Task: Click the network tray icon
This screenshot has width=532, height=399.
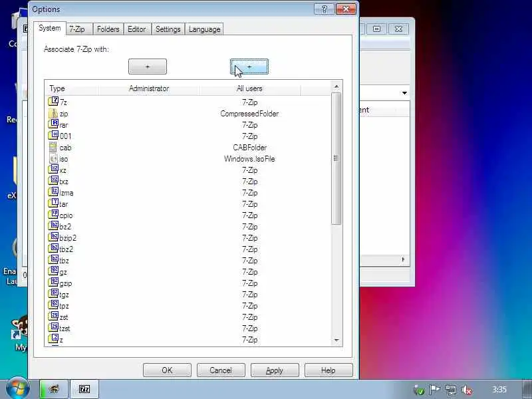Action: point(451,390)
